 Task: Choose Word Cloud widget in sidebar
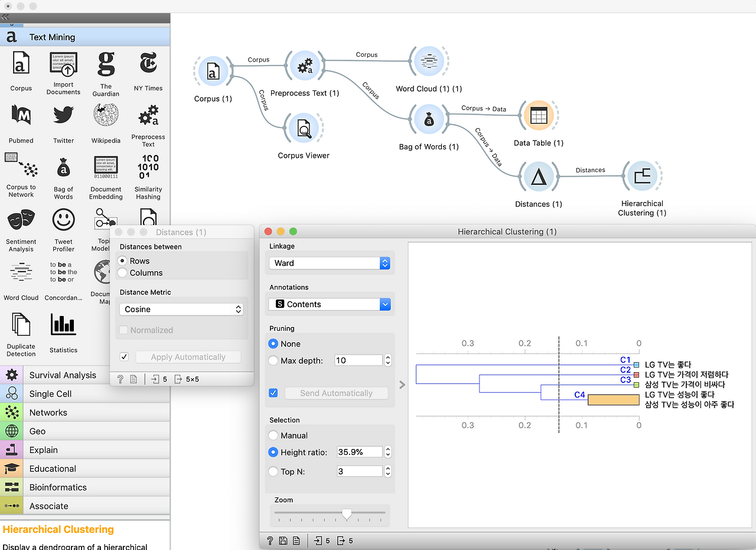(x=21, y=272)
